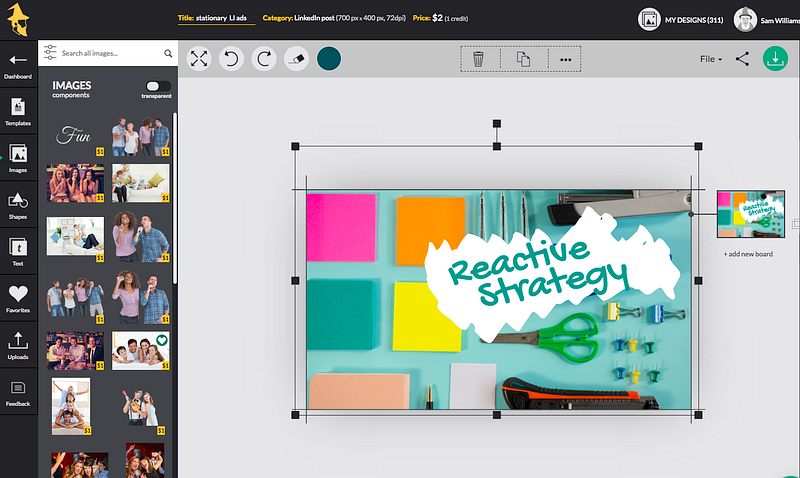Switch to the Templates sidebar tab

pos(18,110)
